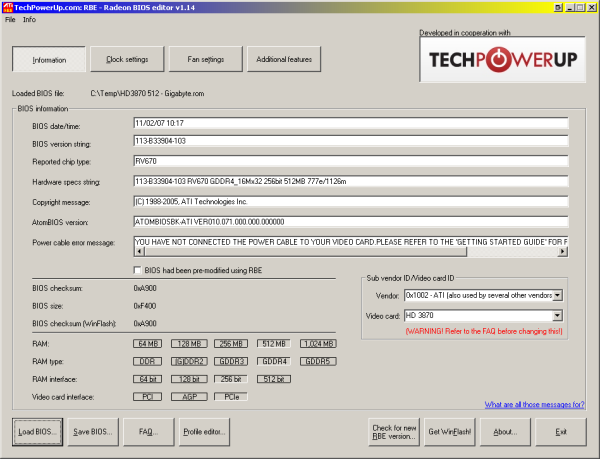
Task: Select the 128 bit RAM interface indicator
Action: [189, 379]
